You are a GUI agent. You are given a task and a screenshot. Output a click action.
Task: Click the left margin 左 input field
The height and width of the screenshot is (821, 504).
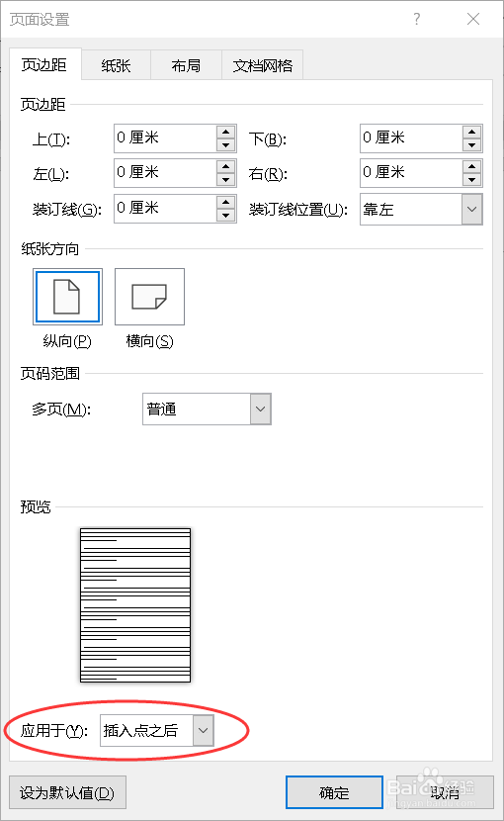(165, 173)
